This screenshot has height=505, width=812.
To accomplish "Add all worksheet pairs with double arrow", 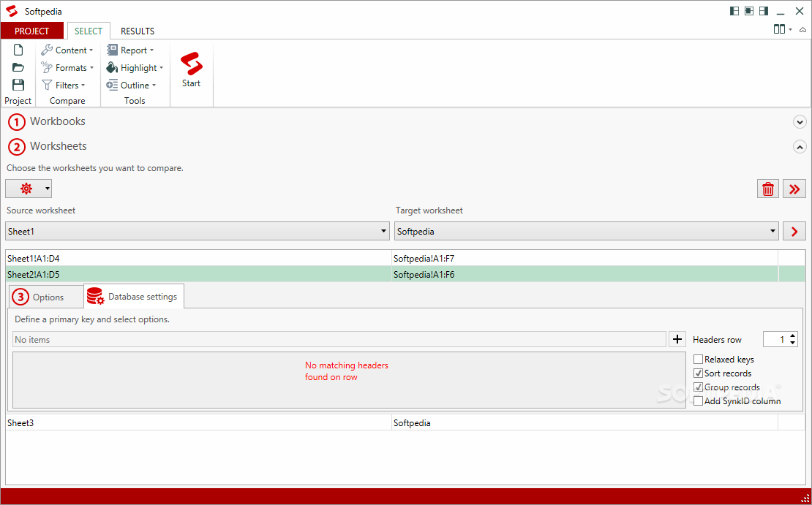I will (794, 189).
